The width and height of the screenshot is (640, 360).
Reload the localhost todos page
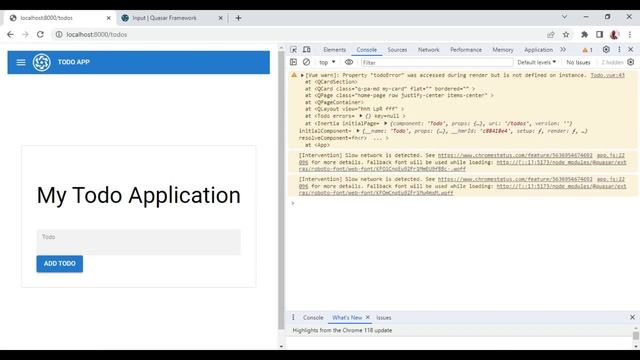pyautogui.click(x=40, y=35)
